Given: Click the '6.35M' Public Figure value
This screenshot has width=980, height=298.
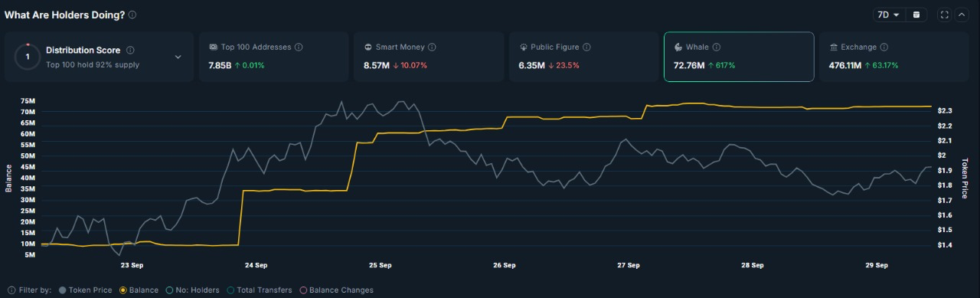Looking at the screenshot, I should point(531,65).
